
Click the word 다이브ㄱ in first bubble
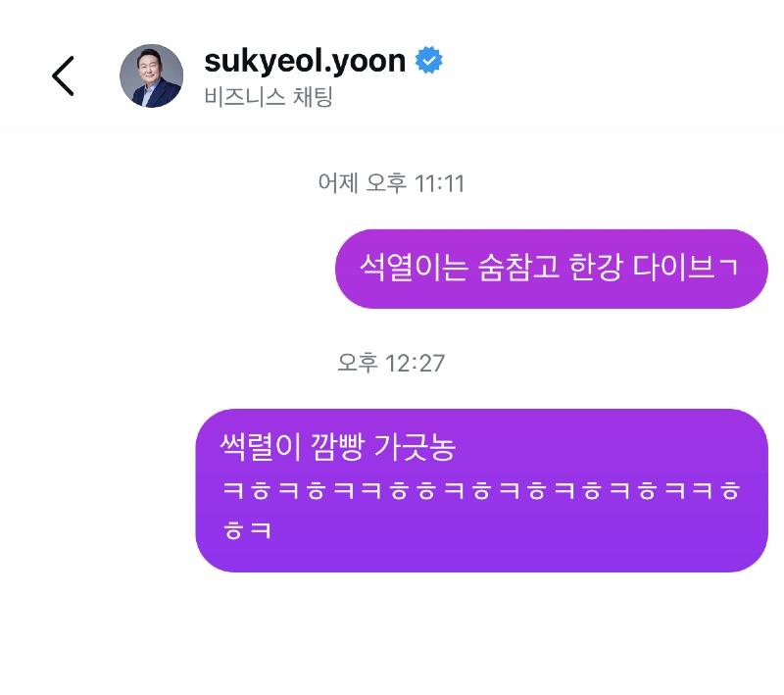(x=685, y=267)
